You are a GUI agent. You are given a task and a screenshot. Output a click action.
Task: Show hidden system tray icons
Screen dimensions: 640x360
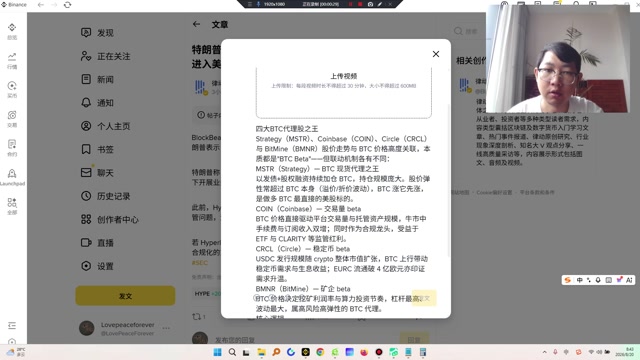tap(544, 352)
